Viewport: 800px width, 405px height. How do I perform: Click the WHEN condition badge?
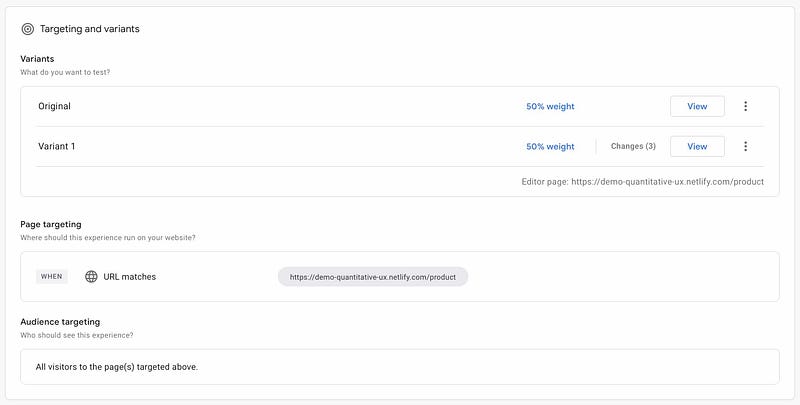coord(52,276)
